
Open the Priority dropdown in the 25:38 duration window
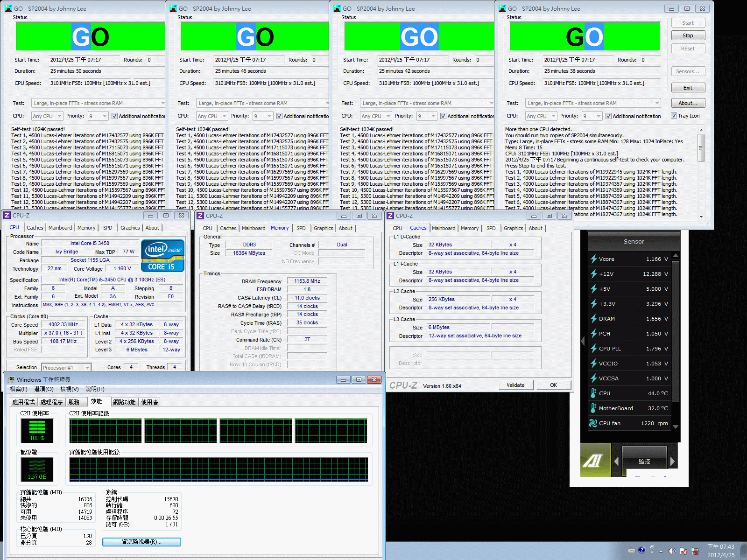[592, 116]
